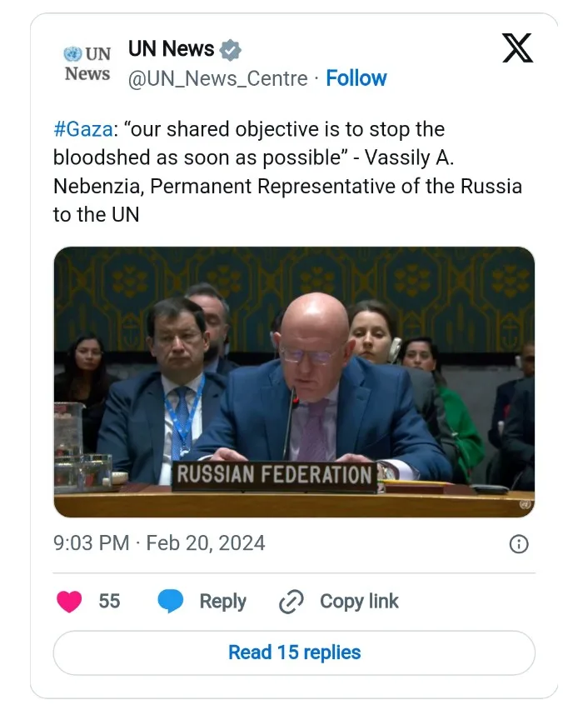Click the Copy link text

(x=359, y=601)
